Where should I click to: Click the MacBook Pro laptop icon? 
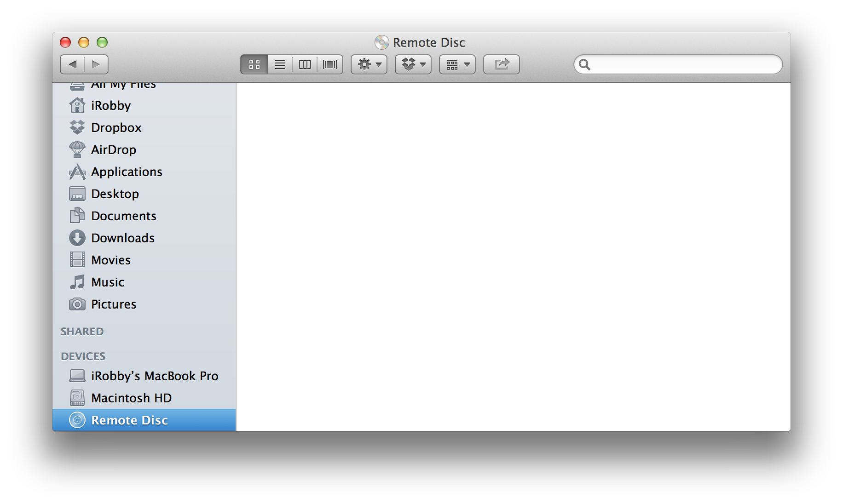pos(77,376)
